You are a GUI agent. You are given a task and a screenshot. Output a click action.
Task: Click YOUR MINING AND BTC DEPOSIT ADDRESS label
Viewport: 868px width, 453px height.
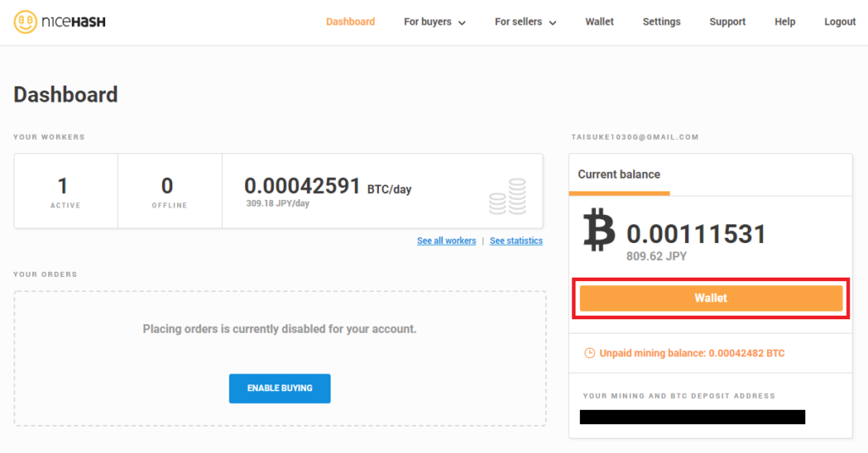pyautogui.click(x=679, y=396)
